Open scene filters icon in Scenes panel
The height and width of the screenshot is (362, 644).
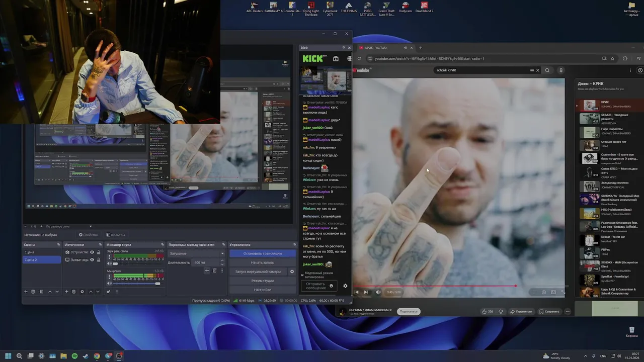(41, 292)
